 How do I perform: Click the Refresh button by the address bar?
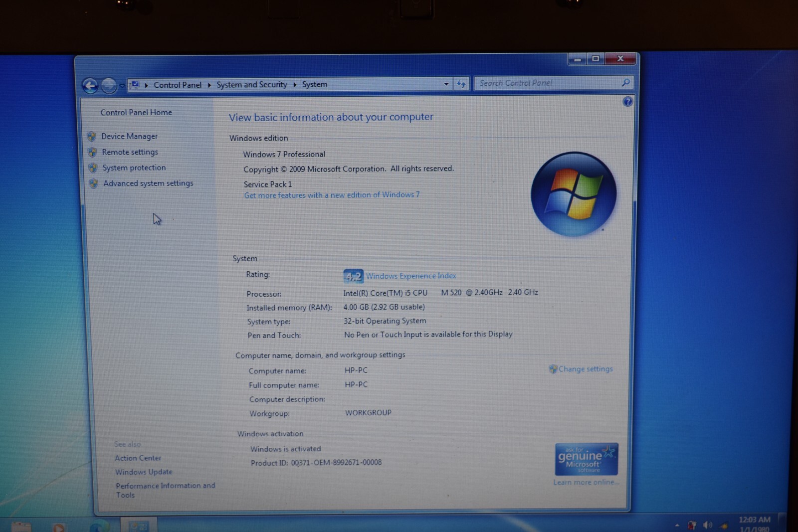tap(461, 84)
